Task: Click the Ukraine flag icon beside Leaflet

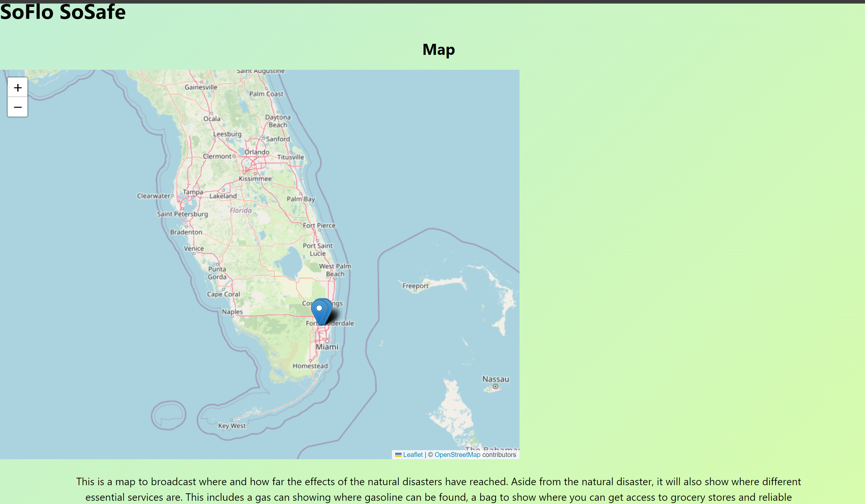Action: click(x=398, y=455)
